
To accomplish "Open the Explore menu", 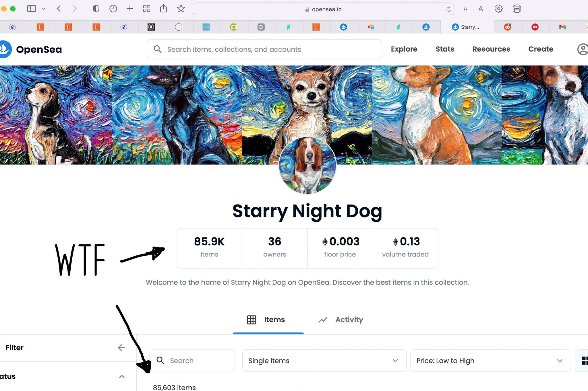I will click(x=404, y=49).
